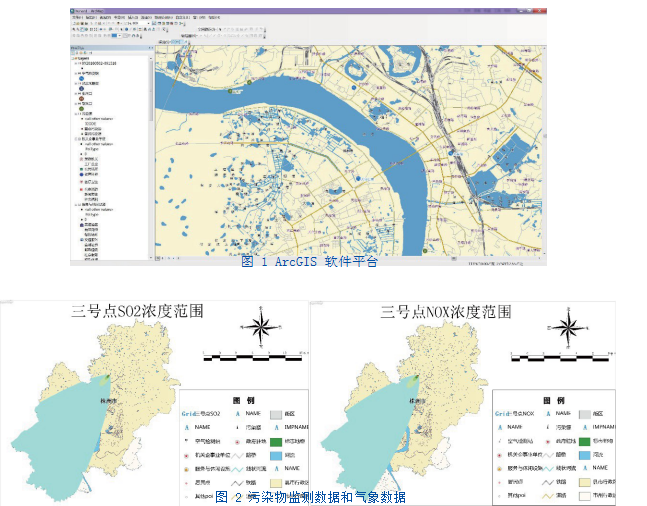647x506 pixels.
Task: Click the compass rose on the SO2 map
Action: click(260, 326)
